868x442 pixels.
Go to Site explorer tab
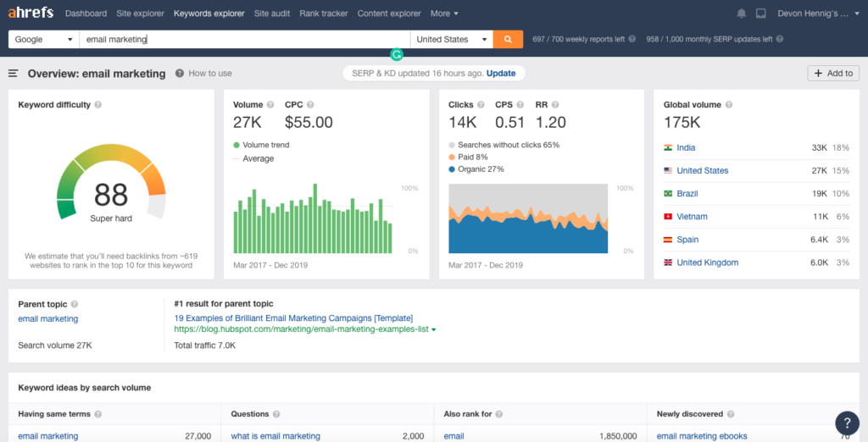pyautogui.click(x=140, y=14)
